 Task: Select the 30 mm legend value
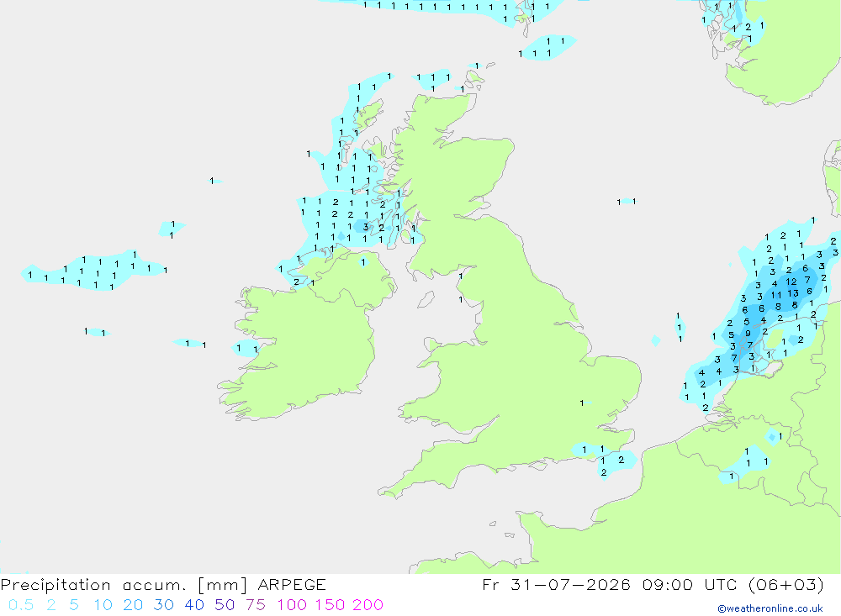tap(164, 605)
